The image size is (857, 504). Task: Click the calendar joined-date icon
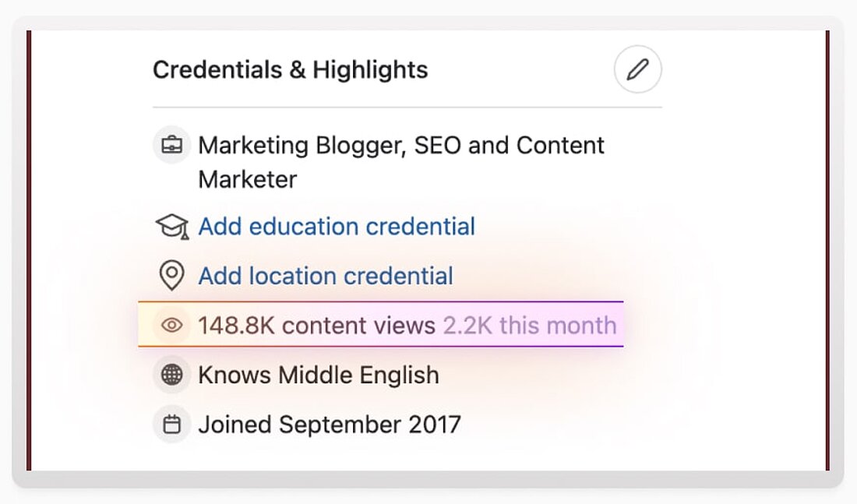click(171, 425)
